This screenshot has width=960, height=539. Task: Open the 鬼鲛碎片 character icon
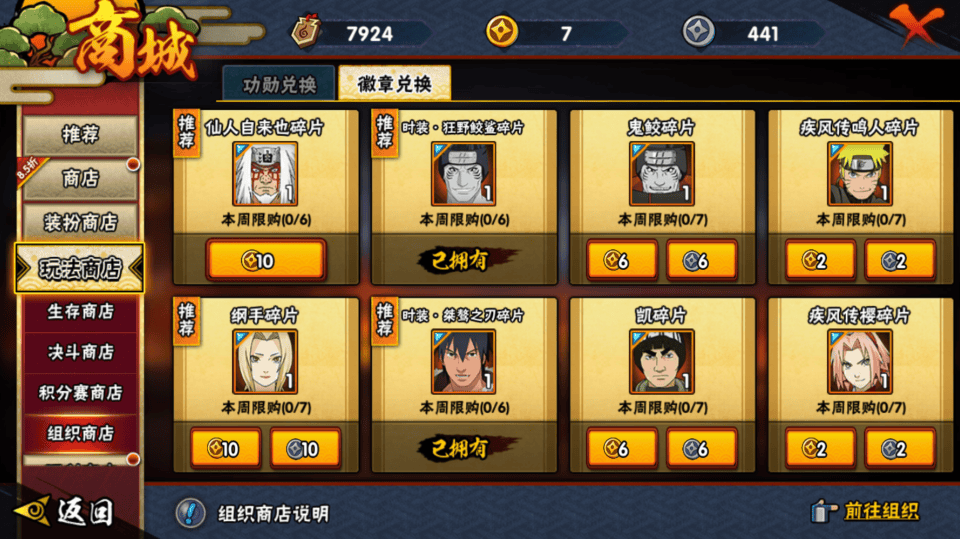662,174
